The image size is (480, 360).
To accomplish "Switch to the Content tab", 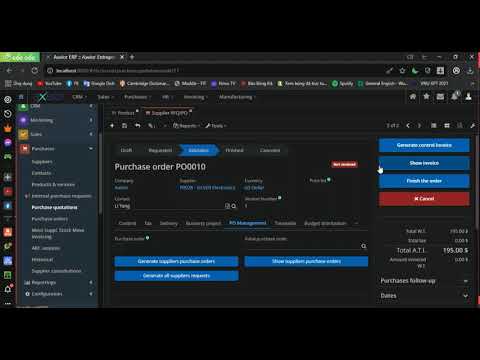I will [127, 223].
